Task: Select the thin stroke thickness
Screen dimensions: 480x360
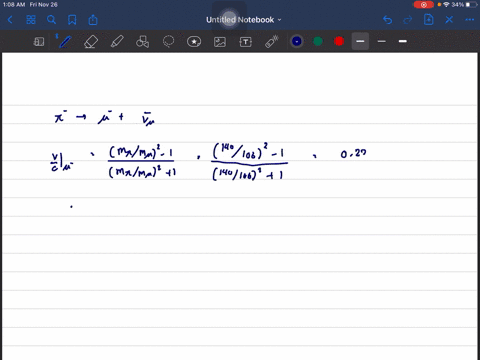Action: pyautogui.click(x=382, y=41)
